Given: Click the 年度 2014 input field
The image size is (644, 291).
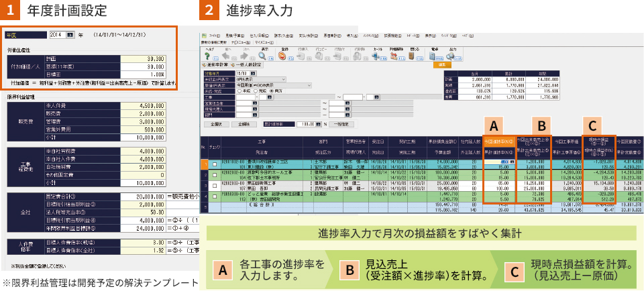Looking at the screenshot, I should point(58,35).
